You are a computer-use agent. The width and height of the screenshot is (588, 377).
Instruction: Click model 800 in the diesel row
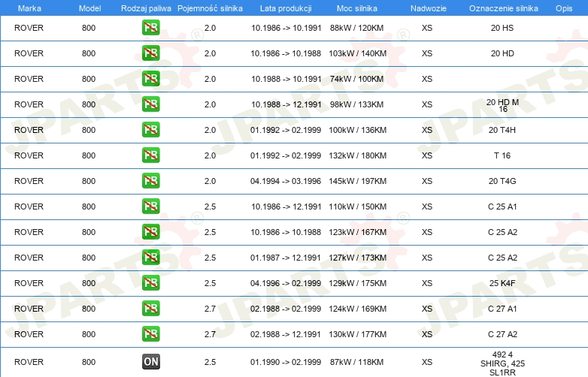point(89,362)
